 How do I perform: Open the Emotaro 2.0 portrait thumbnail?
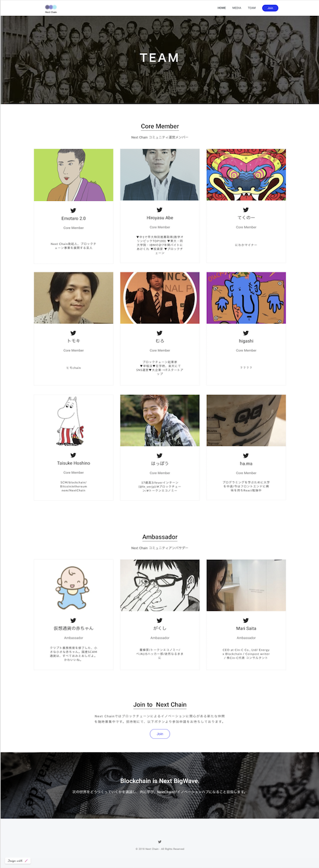(x=74, y=175)
